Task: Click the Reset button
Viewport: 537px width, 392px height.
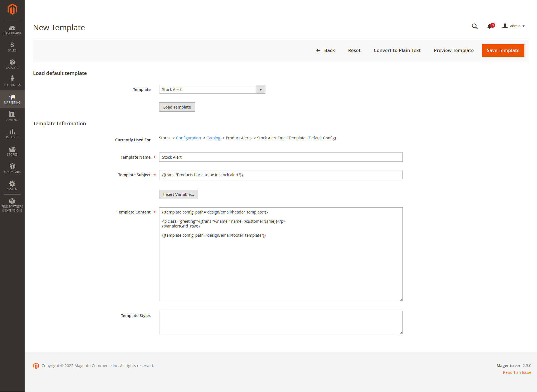Action: pyautogui.click(x=354, y=50)
